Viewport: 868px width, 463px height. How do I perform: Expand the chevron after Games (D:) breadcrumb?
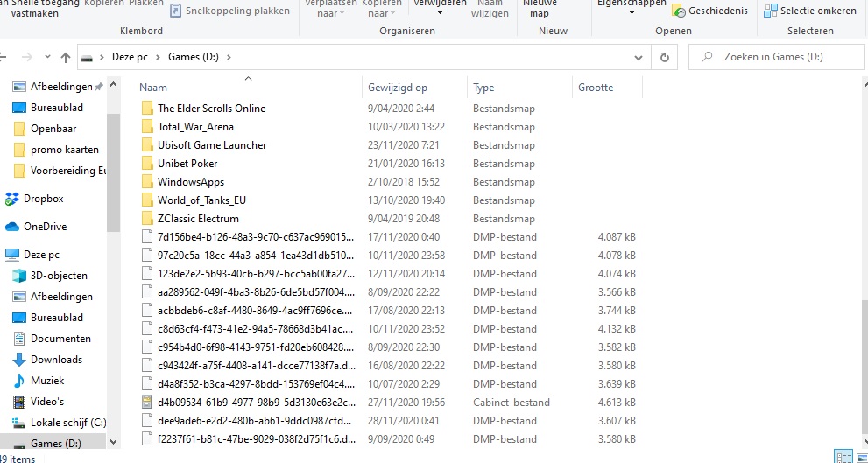pyautogui.click(x=229, y=57)
